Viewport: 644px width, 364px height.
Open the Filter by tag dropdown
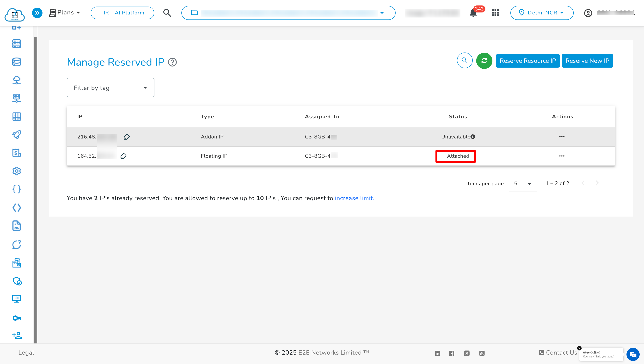(x=110, y=87)
